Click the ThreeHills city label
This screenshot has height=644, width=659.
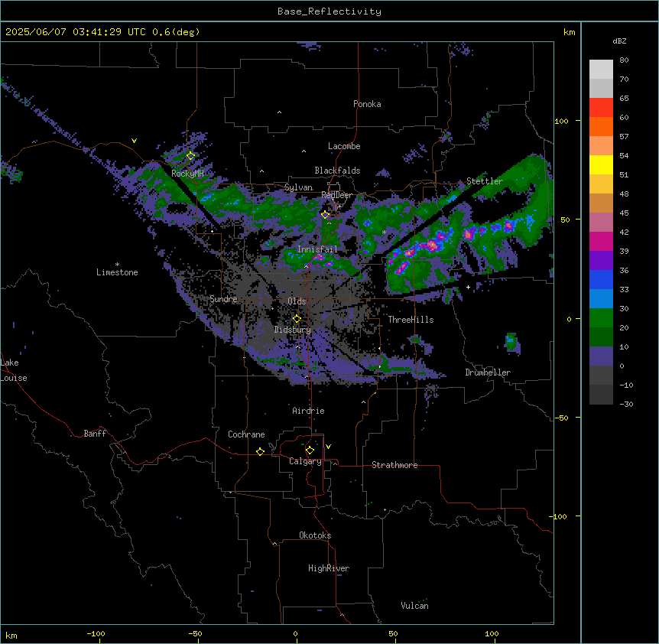click(411, 320)
